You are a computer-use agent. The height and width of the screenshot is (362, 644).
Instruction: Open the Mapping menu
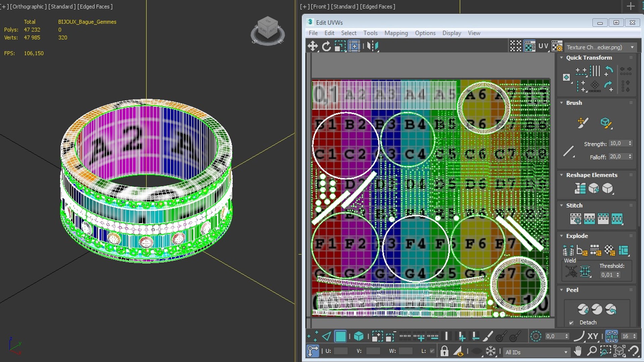pyautogui.click(x=396, y=33)
